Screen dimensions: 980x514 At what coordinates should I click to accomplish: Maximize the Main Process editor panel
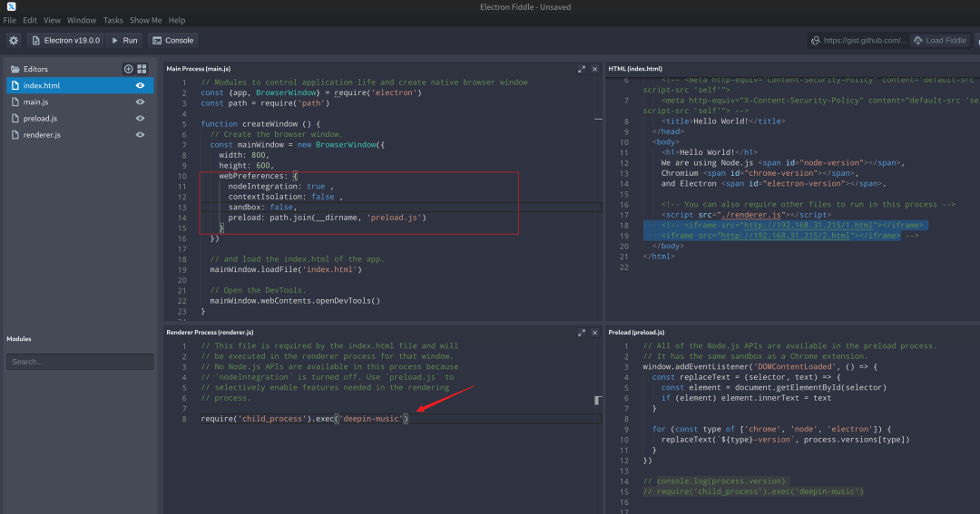tap(582, 69)
